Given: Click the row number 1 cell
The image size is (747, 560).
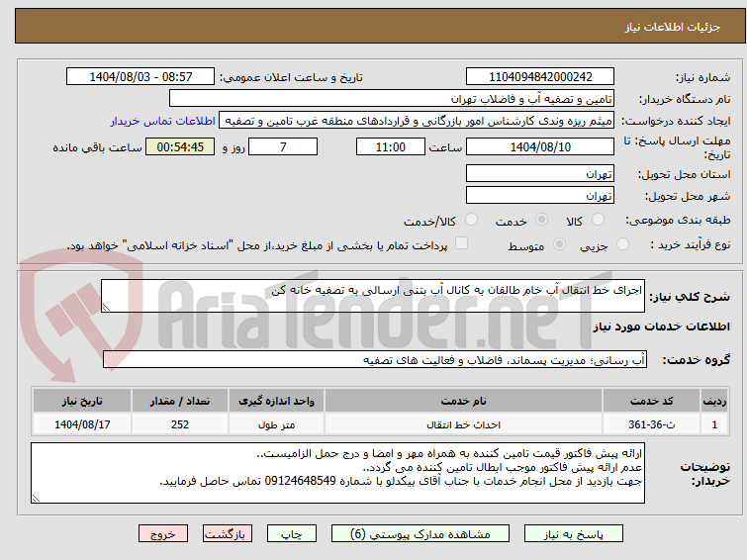Looking at the screenshot, I should [x=714, y=424].
